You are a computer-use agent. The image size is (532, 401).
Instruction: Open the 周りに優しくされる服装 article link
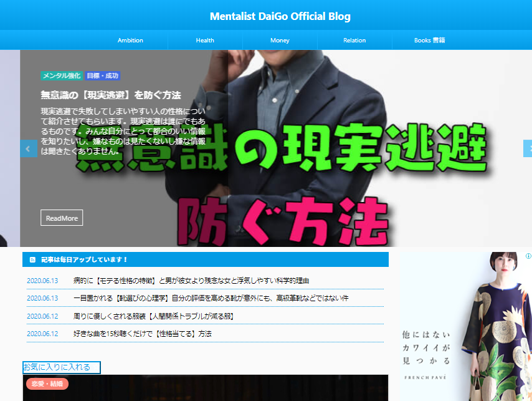pos(153,316)
